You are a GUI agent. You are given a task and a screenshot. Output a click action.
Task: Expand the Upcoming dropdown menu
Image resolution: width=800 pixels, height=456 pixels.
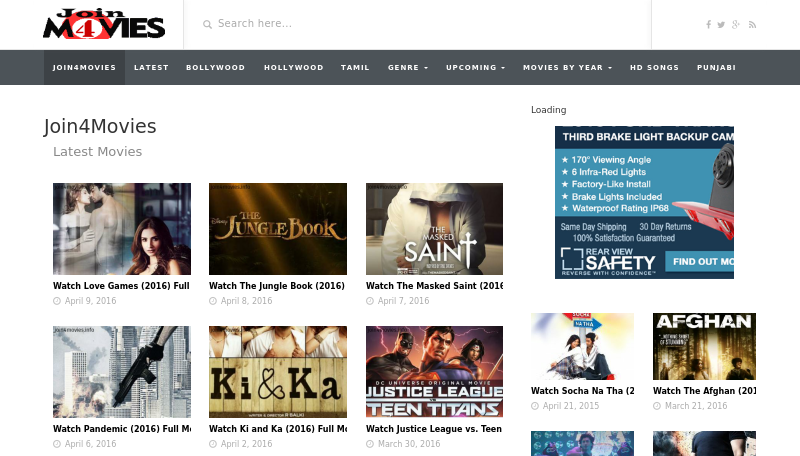pyautogui.click(x=476, y=67)
